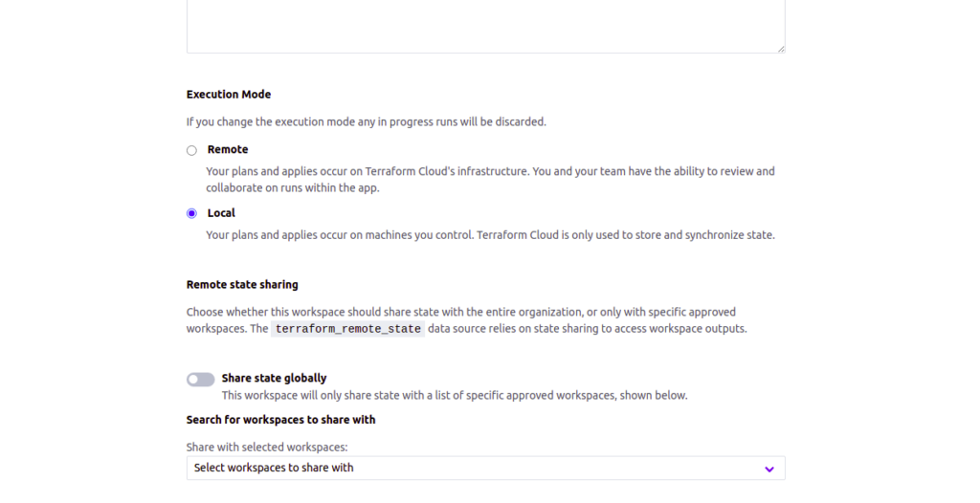The image size is (980, 503).
Task: Click the paragraph describing organization state sharing
Action: pos(467,320)
